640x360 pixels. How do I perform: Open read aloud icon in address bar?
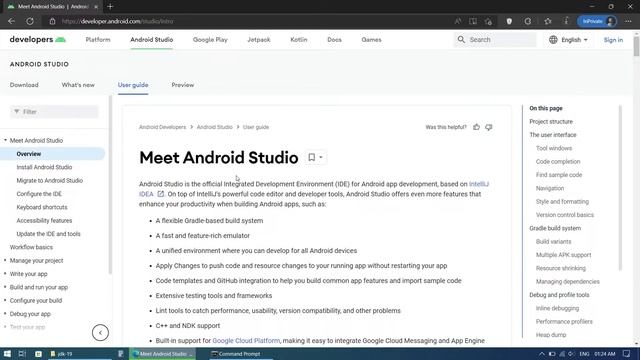point(458,21)
